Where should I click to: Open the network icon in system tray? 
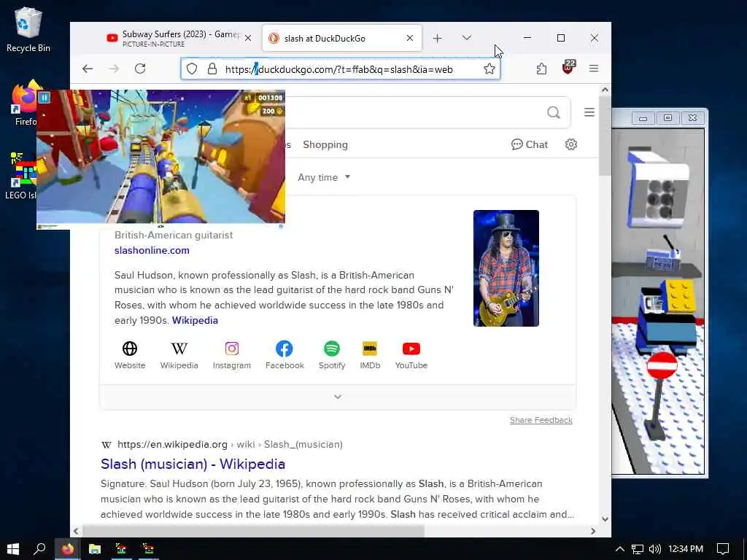tap(638, 549)
